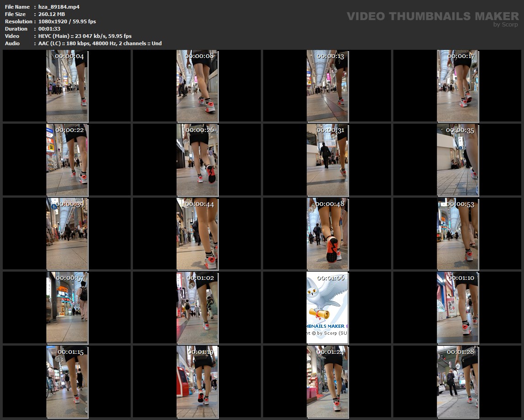Click the thumbnail at 00:00:39
This screenshot has height=420, width=524.
coord(67,234)
